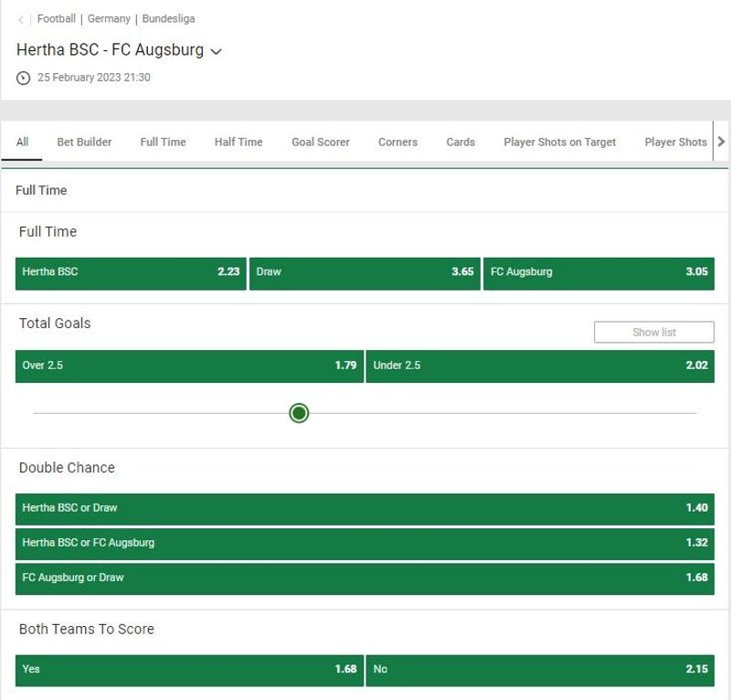Open the Goal Scorer tab

point(321,142)
